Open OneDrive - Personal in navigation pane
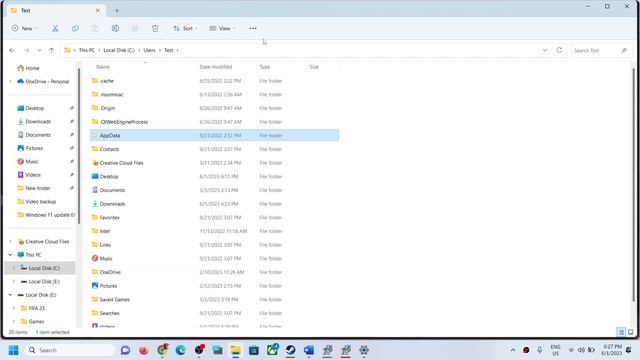This screenshot has width=640, height=360. [43, 82]
